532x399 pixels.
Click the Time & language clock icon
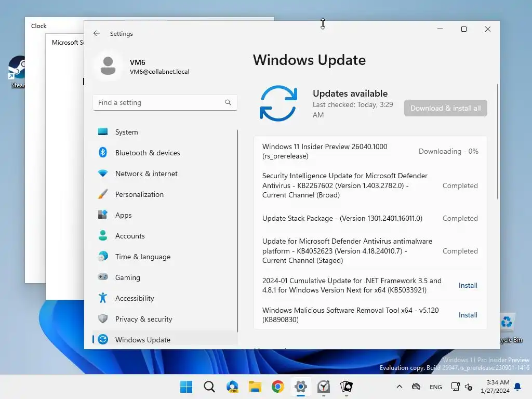pos(103,257)
